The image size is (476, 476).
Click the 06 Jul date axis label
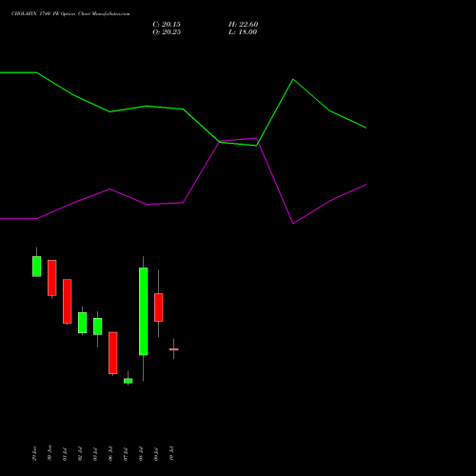click(110, 454)
